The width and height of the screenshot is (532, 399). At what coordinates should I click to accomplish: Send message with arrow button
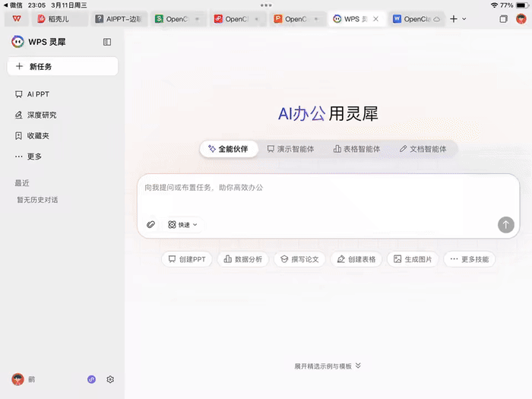coord(506,225)
